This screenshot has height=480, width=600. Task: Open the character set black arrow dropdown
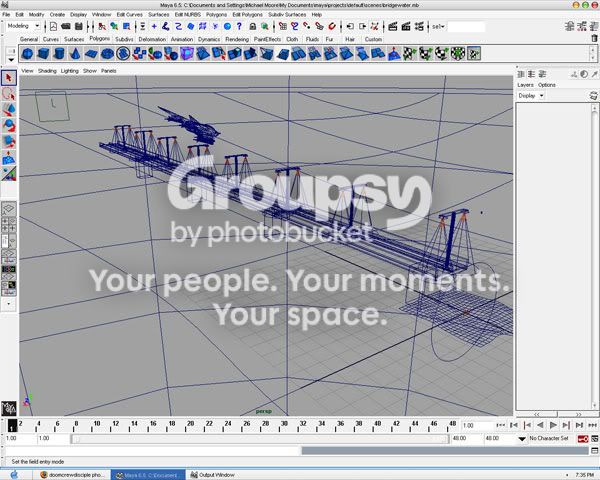(x=522, y=439)
